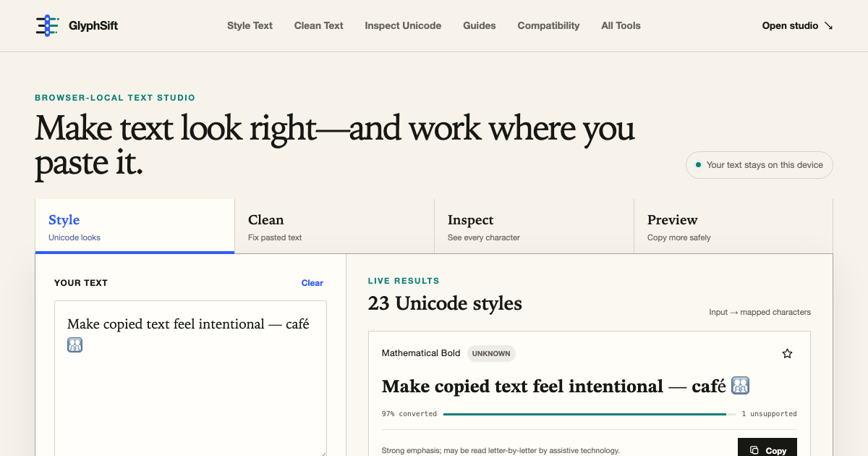The width and height of the screenshot is (868, 456).
Task: Open the Guides nav item
Action: tap(480, 25)
